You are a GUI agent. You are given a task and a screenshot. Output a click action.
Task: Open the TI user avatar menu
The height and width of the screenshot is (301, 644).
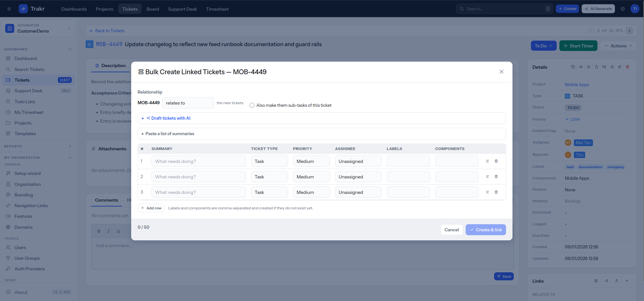[x=635, y=9]
